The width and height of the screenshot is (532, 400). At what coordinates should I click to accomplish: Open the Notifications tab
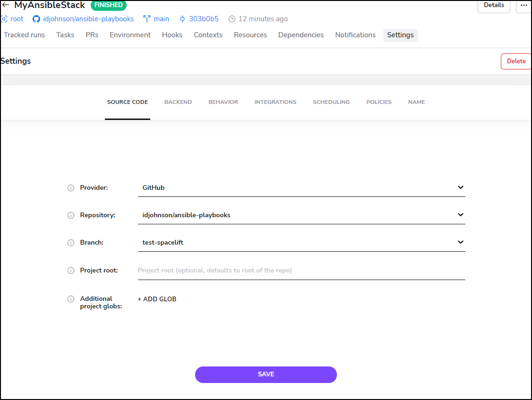coord(355,35)
